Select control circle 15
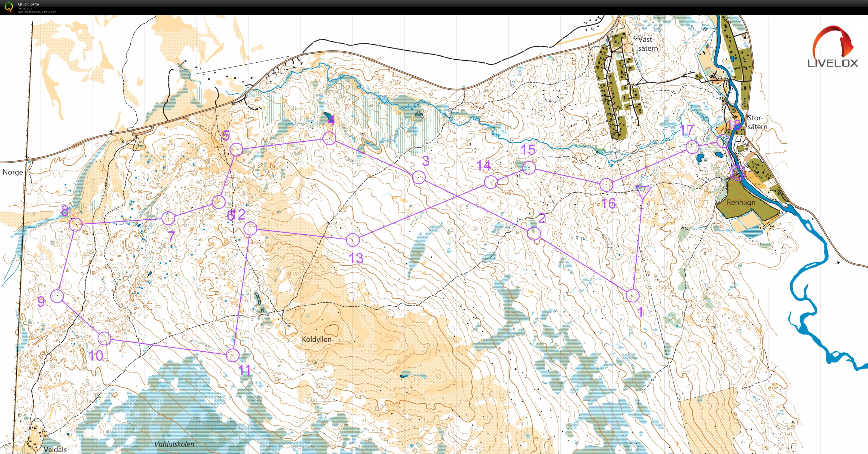The image size is (868, 454). coord(529,167)
